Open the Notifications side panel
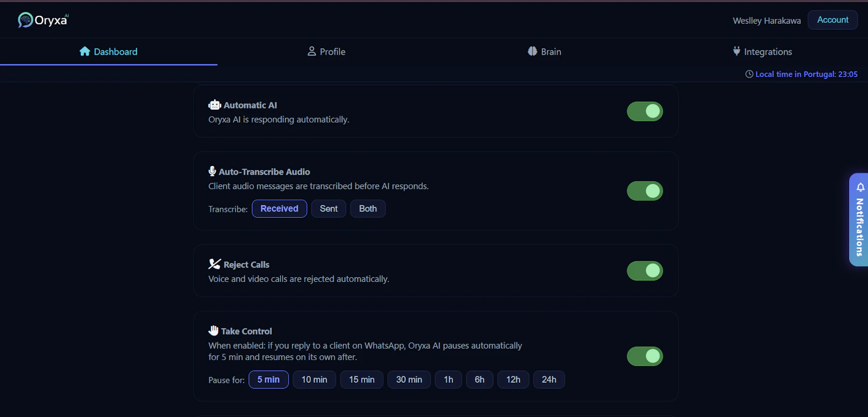 859,220
